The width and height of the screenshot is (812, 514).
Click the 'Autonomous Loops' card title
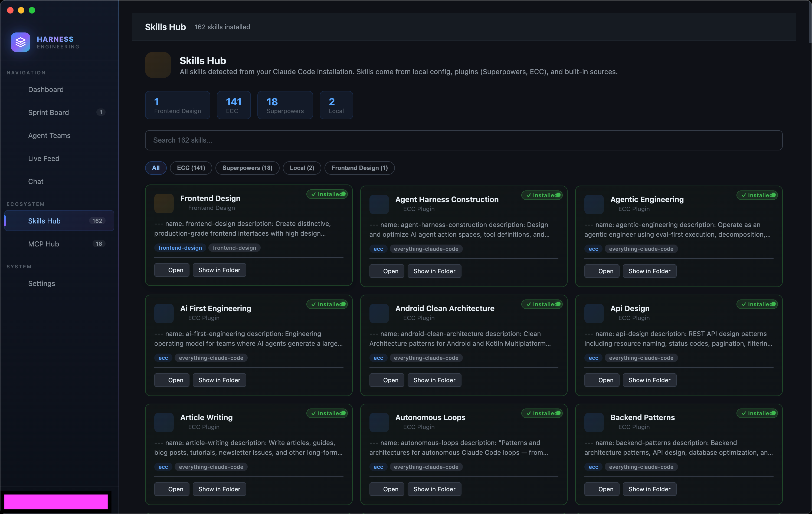point(430,417)
